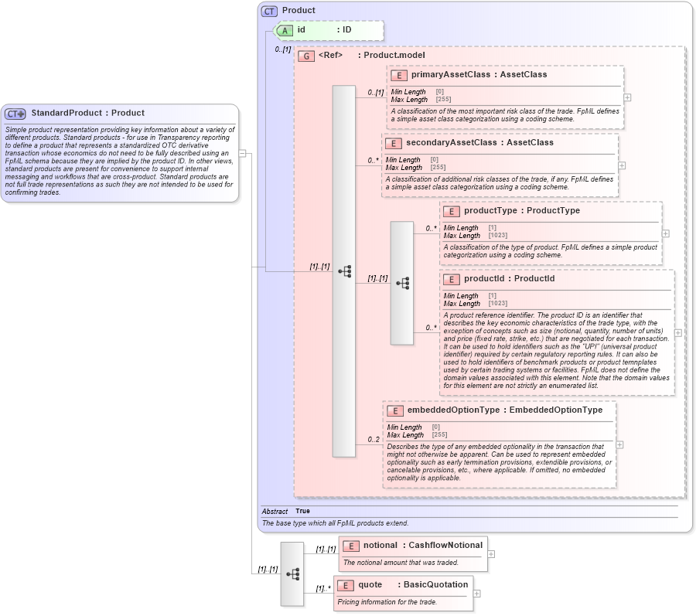Select the CT icon on StandardProduct box
696x616 pixels.
pos(15,113)
